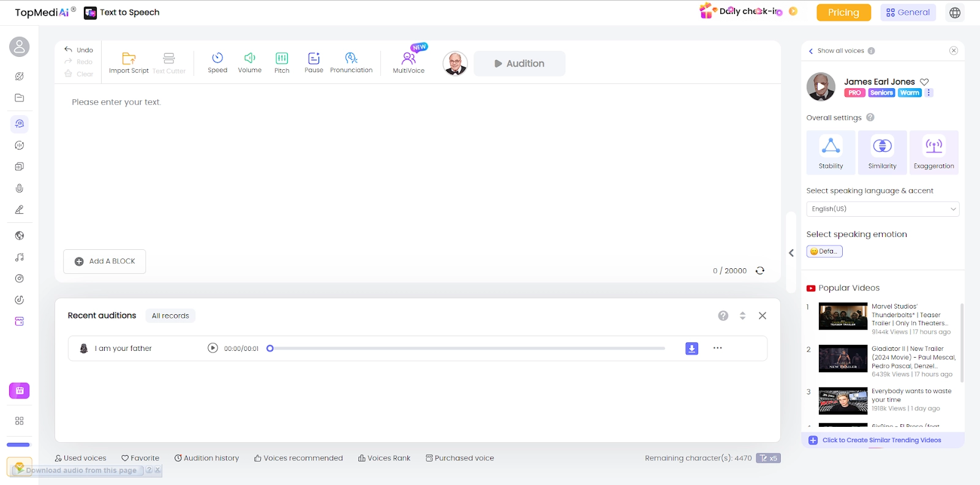
Task: Open the General menu
Action: (908, 12)
